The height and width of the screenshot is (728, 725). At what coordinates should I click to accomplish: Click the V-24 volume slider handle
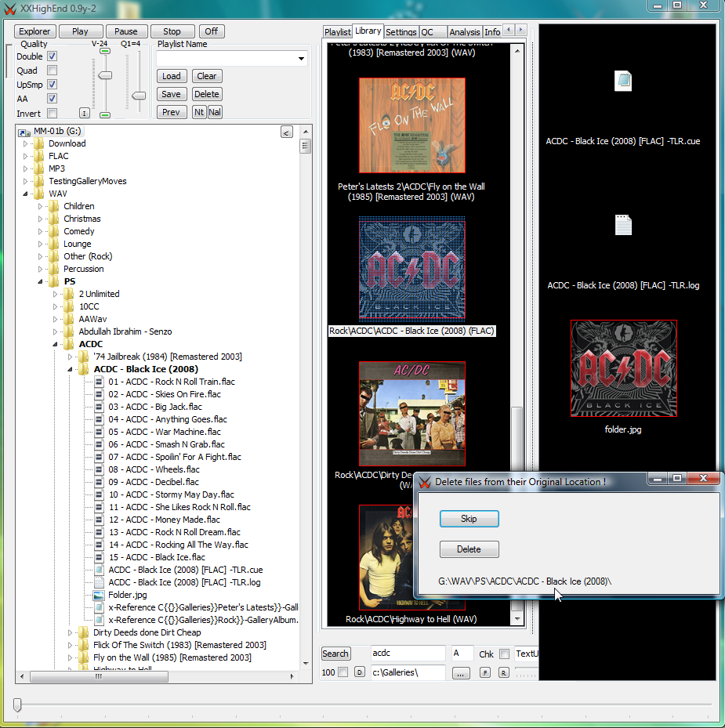pyautogui.click(x=106, y=75)
